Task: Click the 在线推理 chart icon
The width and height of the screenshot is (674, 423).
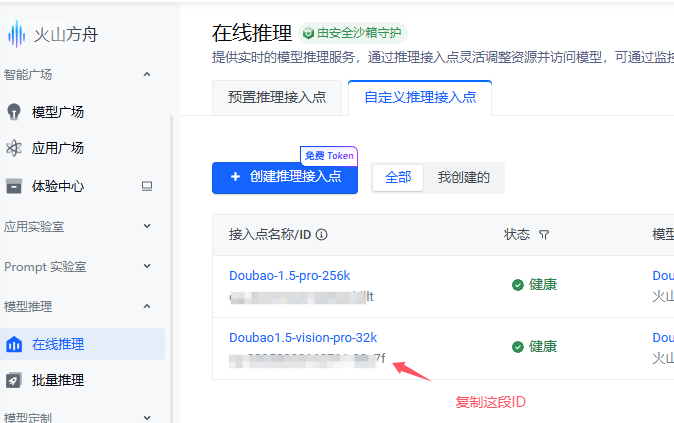Action: (x=14, y=344)
